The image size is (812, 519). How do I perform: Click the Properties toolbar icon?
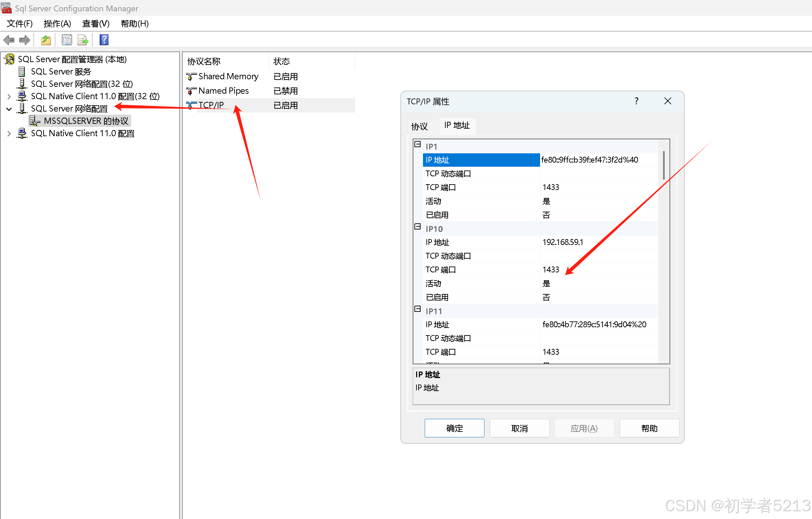pyautogui.click(x=67, y=40)
